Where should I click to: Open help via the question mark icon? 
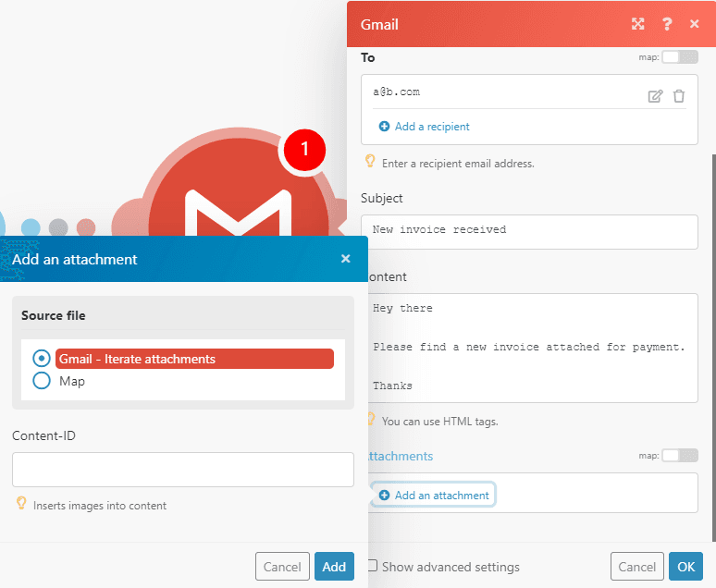(x=666, y=24)
